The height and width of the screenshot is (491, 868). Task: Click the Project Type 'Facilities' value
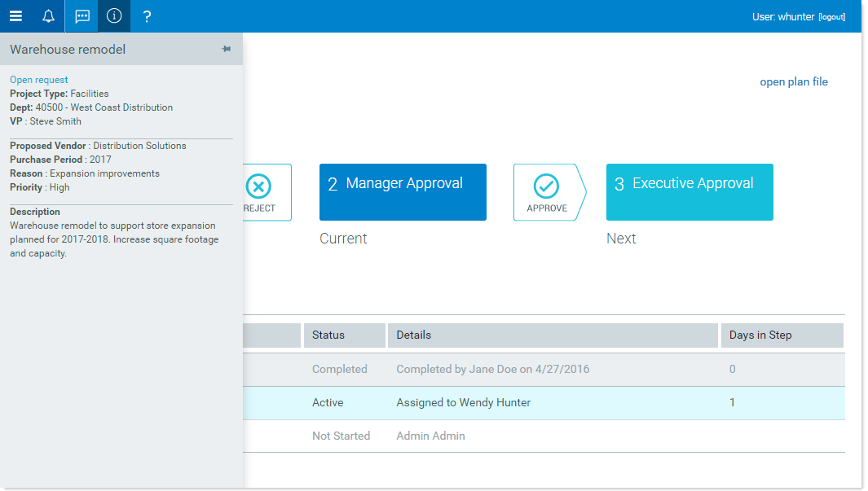tap(90, 94)
